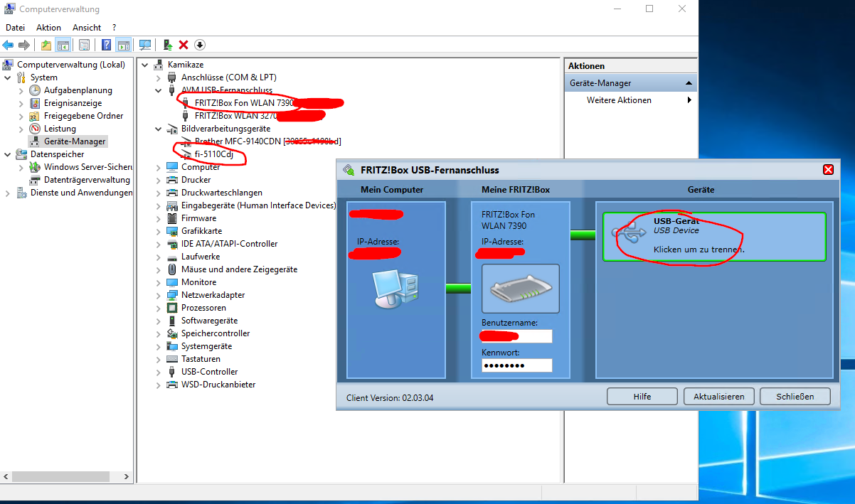Collapse the Kamikaze root node
855x504 pixels.
pyautogui.click(x=146, y=65)
